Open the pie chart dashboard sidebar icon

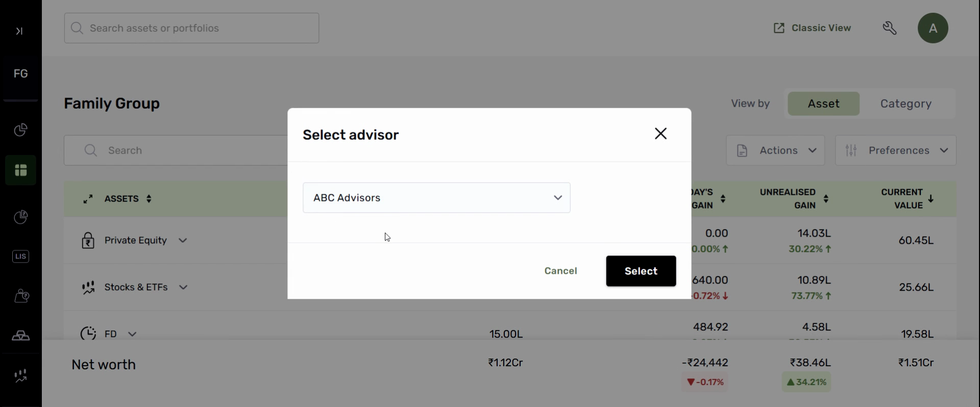point(20,130)
